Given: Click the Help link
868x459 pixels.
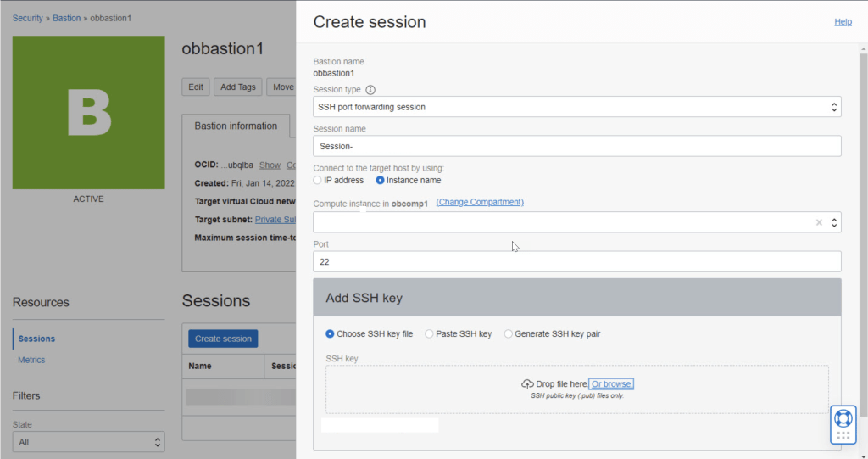Looking at the screenshot, I should tap(843, 22).
